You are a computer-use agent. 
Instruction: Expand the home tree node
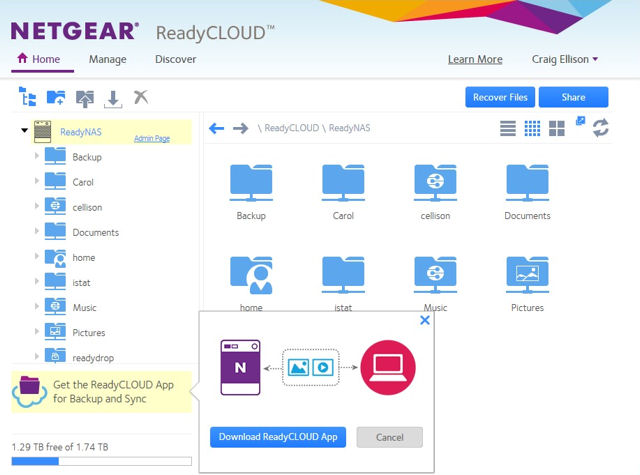pyautogui.click(x=36, y=256)
